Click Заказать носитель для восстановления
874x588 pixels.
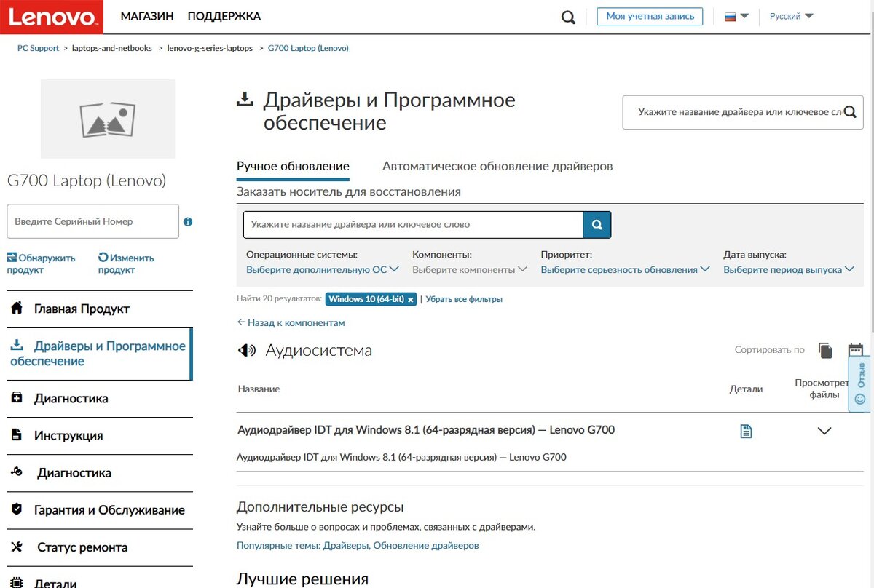pyautogui.click(x=349, y=191)
